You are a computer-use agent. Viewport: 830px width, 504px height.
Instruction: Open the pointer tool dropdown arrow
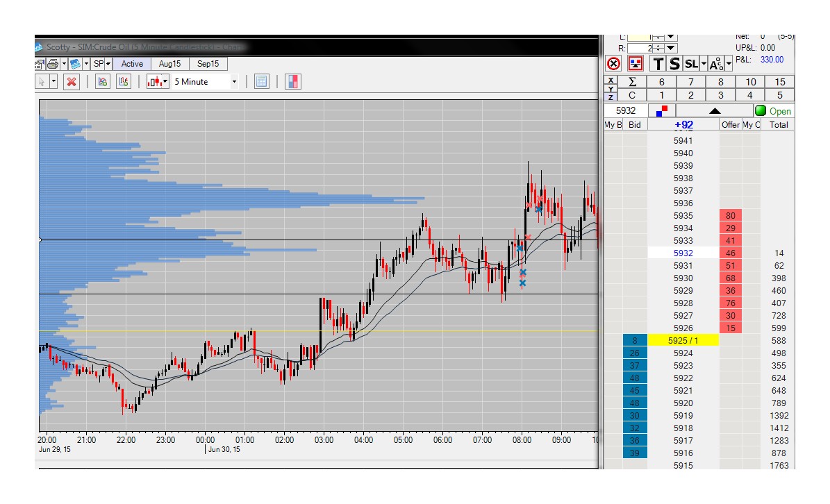(53, 82)
